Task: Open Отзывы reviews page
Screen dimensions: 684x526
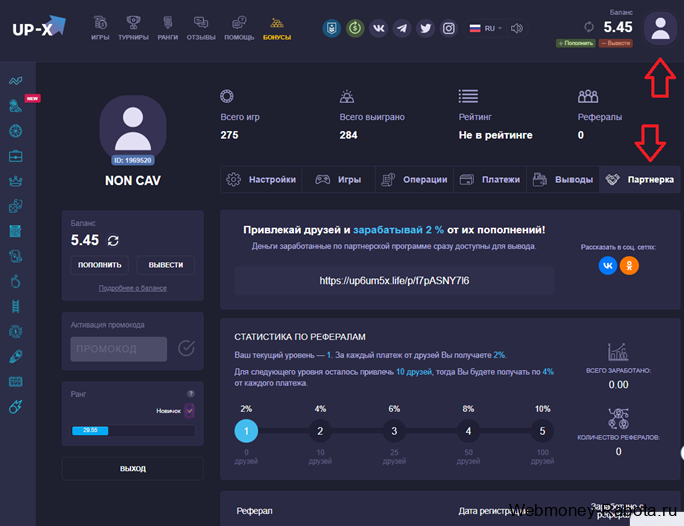Action: 201,28
